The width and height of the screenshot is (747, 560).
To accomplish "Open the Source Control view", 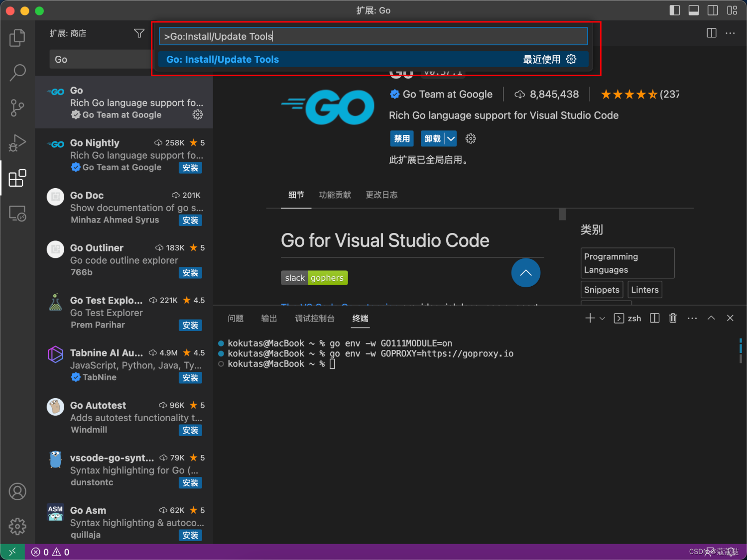I will tap(17, 108).
